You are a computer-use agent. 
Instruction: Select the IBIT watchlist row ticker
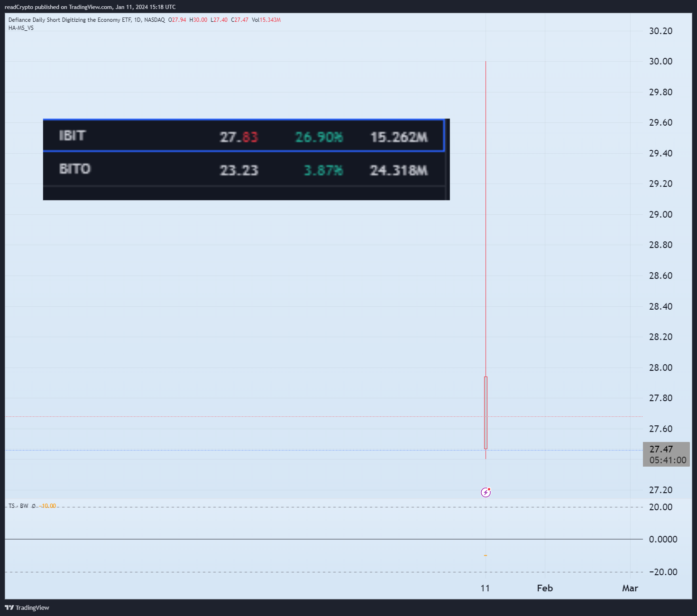click(73, 136)
